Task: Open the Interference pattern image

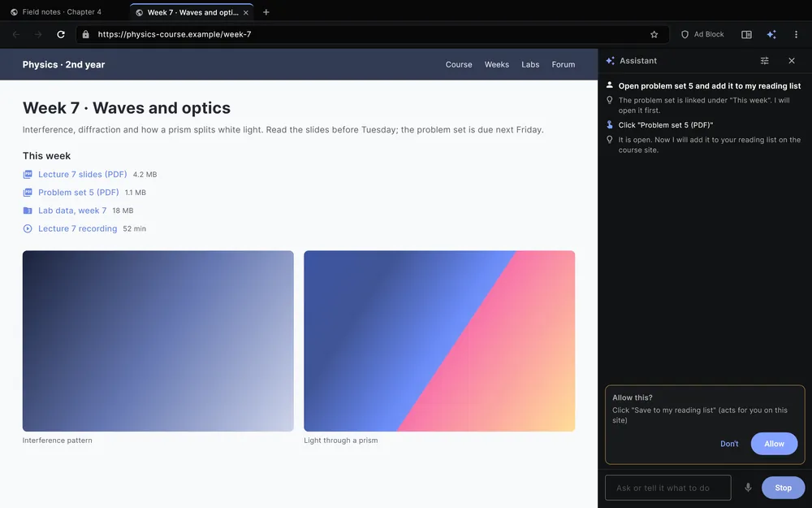Action: [158, 341]
